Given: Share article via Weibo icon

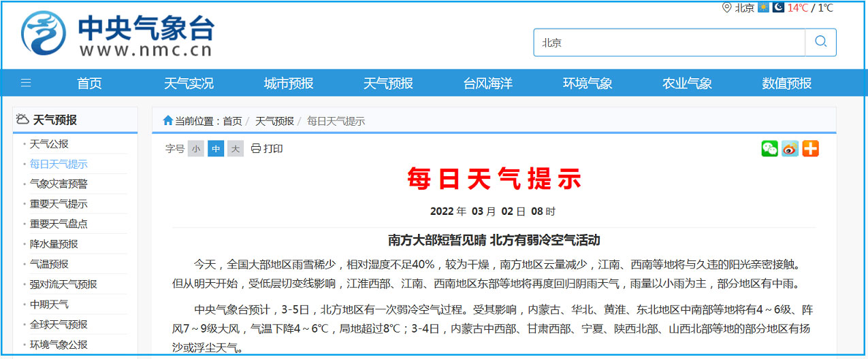Looking at the screenshot, I should pyautogui.click(x=790, y=148).
